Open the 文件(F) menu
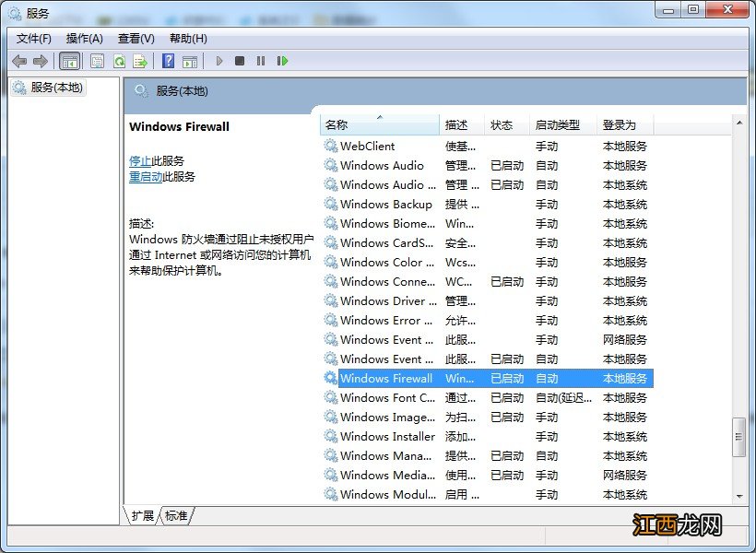The width and height of the screenshot is (756, 553). pos(33,38)
